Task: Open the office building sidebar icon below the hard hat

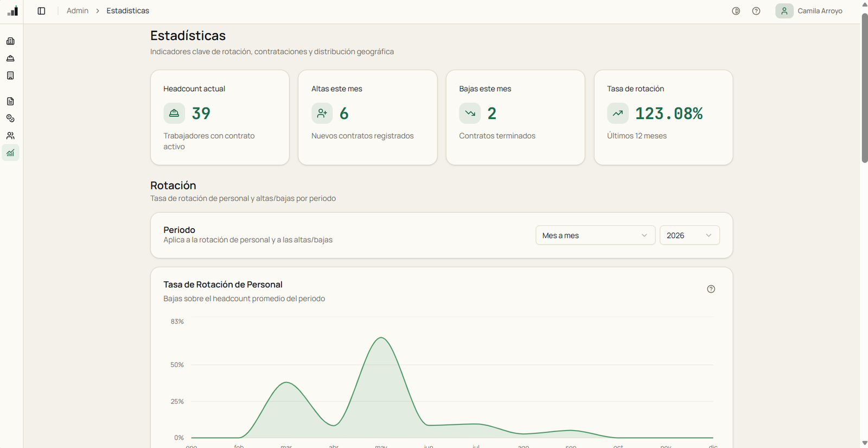Action: [10, 75]
